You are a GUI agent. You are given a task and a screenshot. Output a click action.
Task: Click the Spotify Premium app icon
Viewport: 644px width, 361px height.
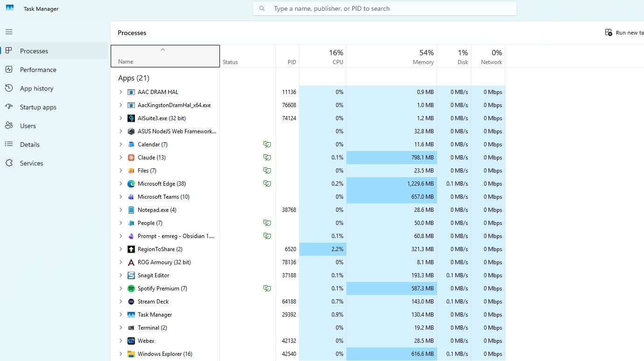click(x=131, y=289)
